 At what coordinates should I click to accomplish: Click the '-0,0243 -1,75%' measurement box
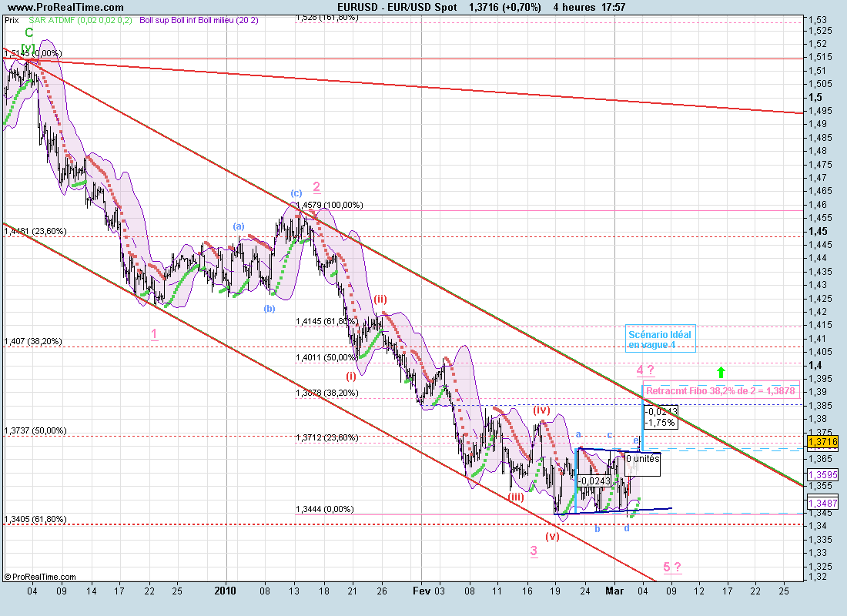pyautogui.click(x=660, y=417)
